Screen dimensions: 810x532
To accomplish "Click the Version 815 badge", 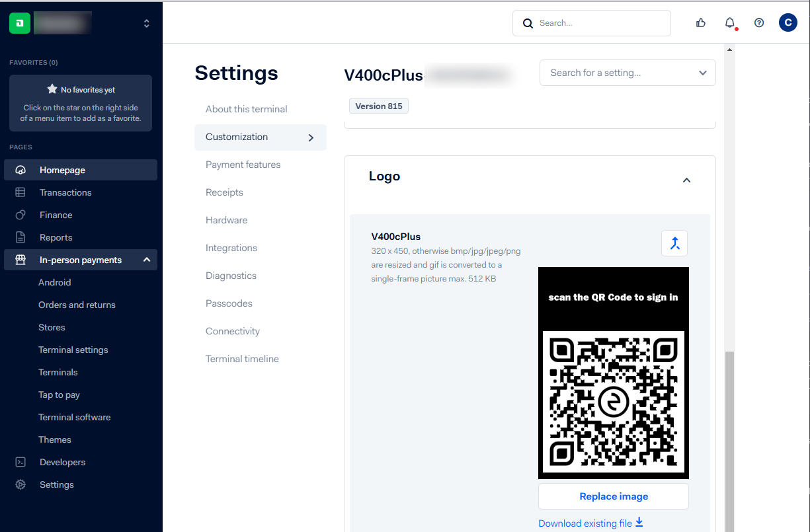I will pyautogui.click(x=379, y=106).
